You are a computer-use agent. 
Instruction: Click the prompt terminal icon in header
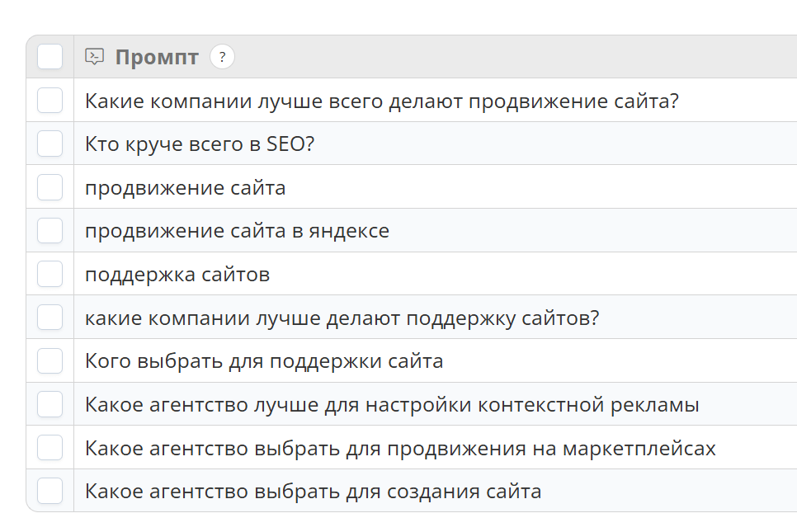(95, 57)
